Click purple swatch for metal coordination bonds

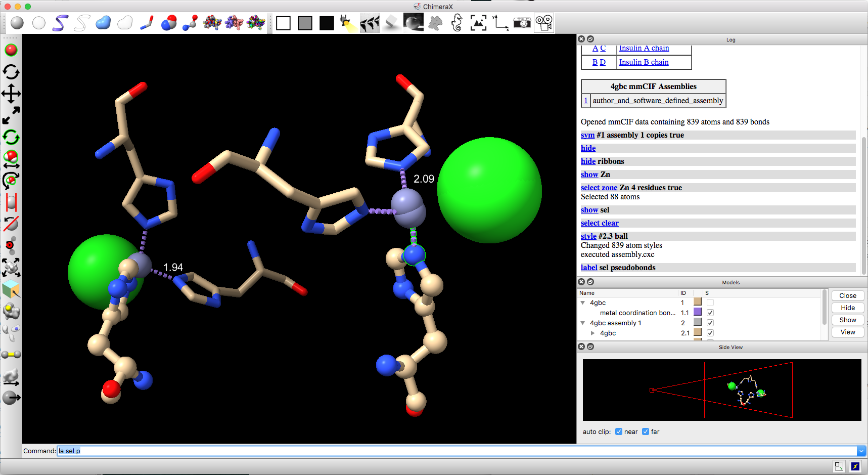coord(698,312)
